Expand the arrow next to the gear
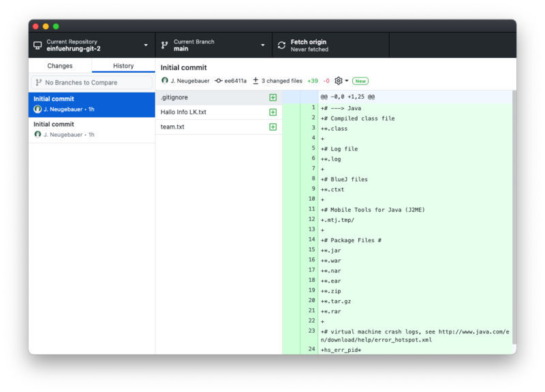 pos(347,81)
